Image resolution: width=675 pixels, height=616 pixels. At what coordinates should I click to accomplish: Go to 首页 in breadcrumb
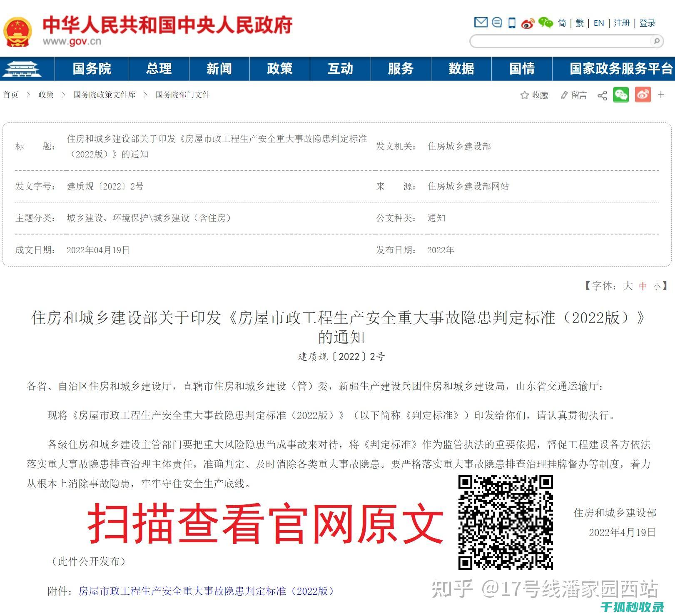pos(11,95)
